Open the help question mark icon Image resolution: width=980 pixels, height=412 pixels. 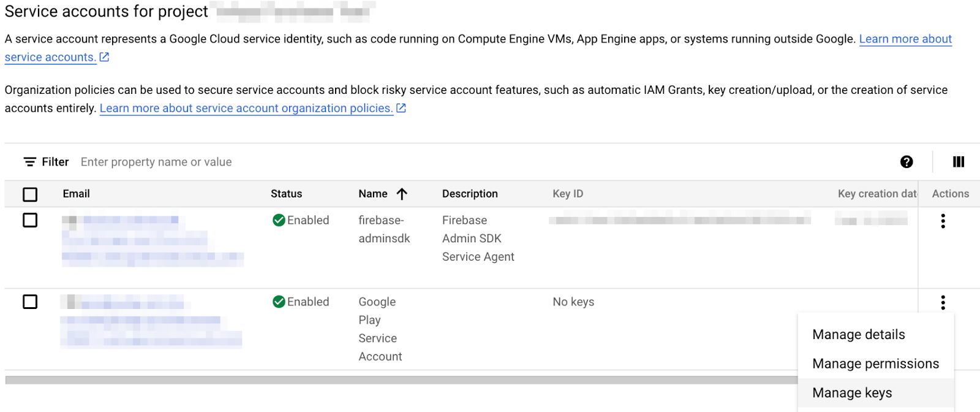click(907, 162)
